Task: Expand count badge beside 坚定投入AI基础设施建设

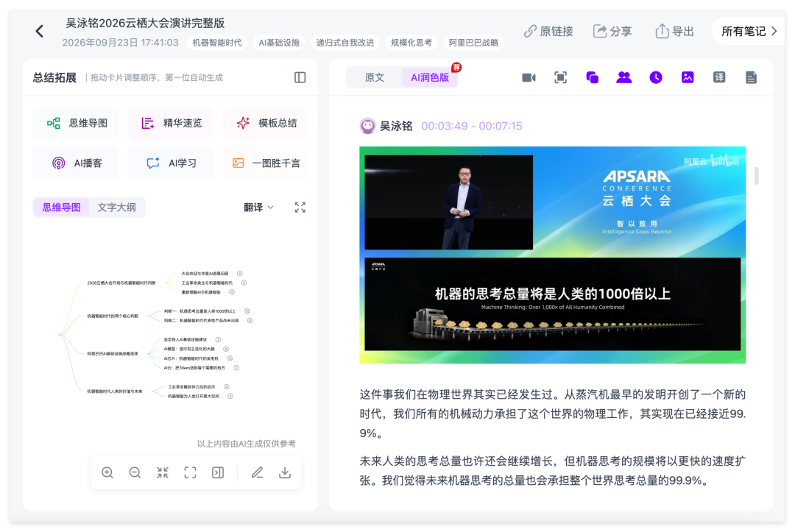Action: click(x=218, y=339)
